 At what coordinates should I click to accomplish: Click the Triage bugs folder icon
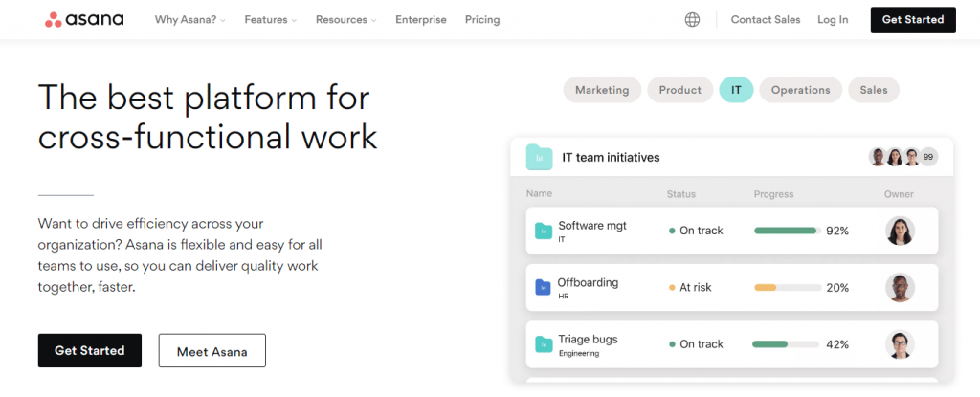pyautogui.click(x=544, y=344)
